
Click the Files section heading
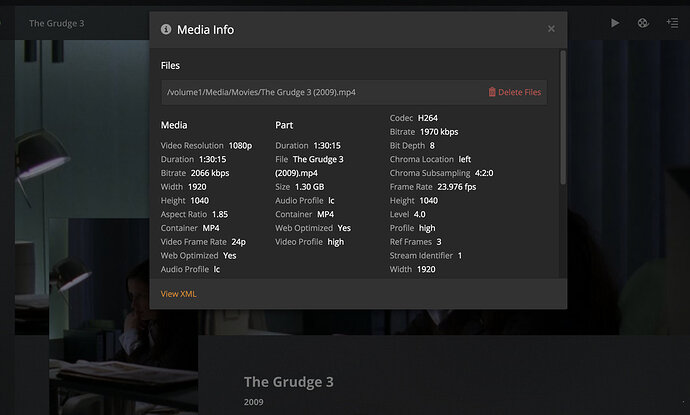170,66
